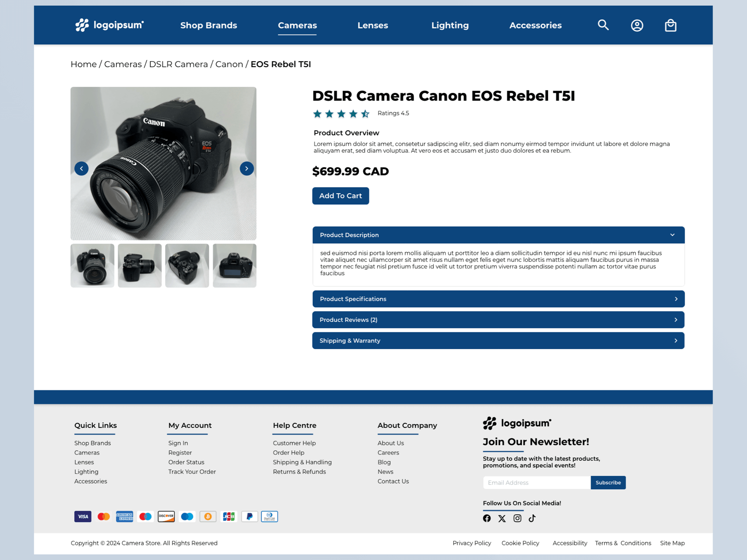Open Cookie Policy link
The width and height of the screenshot is (747, 560).
pyautogui.click(x=520, y=543)
